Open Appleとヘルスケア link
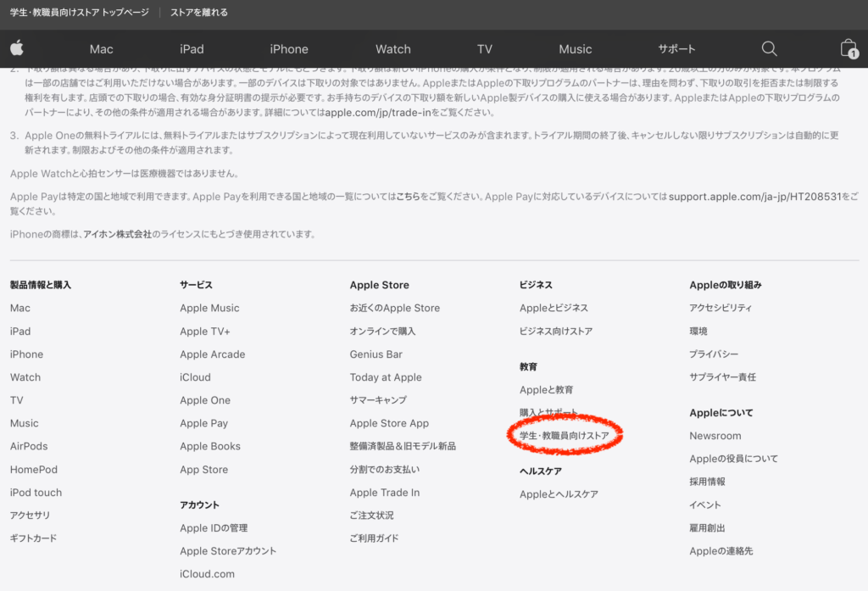This screenshot has height=591, width=868. pos(559,494)
